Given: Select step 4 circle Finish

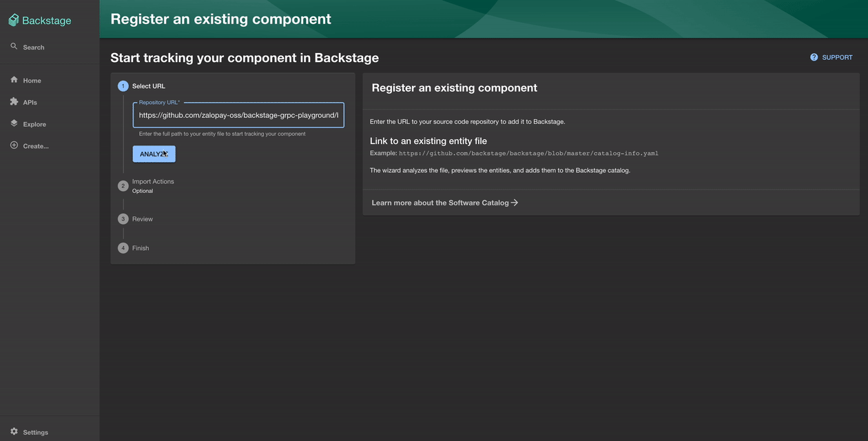Looking at the screenshot, I should tap(123, 248).
